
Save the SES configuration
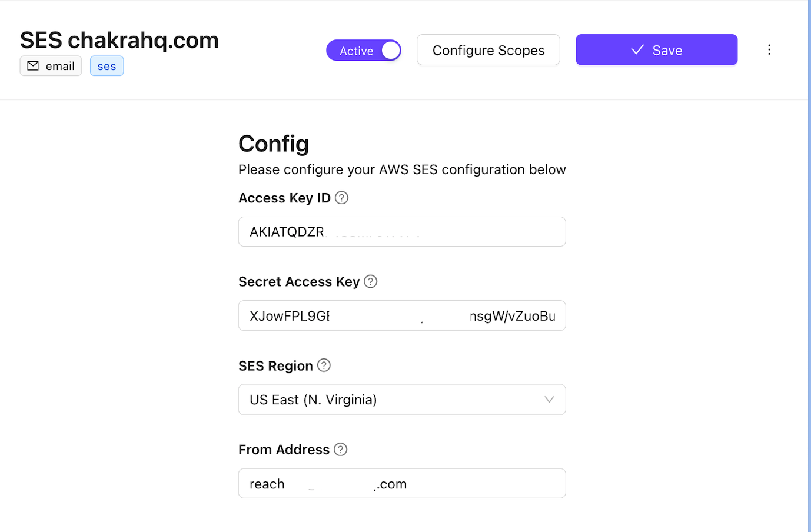(656, 50)
